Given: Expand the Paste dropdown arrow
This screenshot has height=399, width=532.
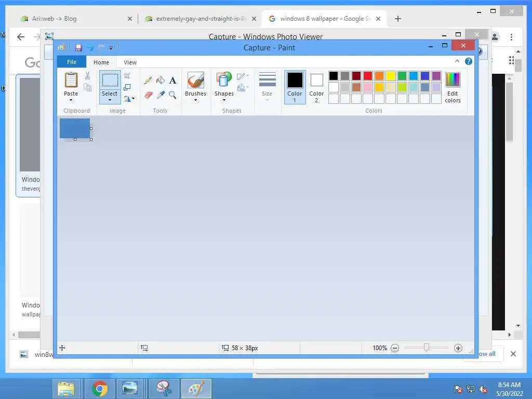Looking at the screenshot, I should click(71, 100).
